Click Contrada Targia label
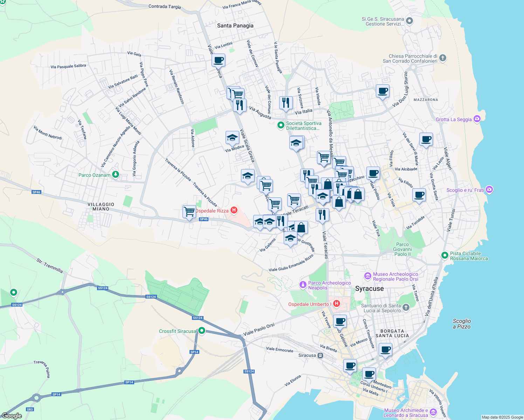 pos(165,6)
